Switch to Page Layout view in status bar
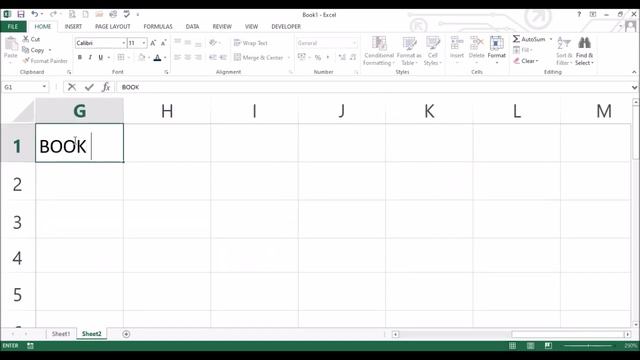Image resolution: width=640 pixels, height=360 pixels. (x=530, y=346)
